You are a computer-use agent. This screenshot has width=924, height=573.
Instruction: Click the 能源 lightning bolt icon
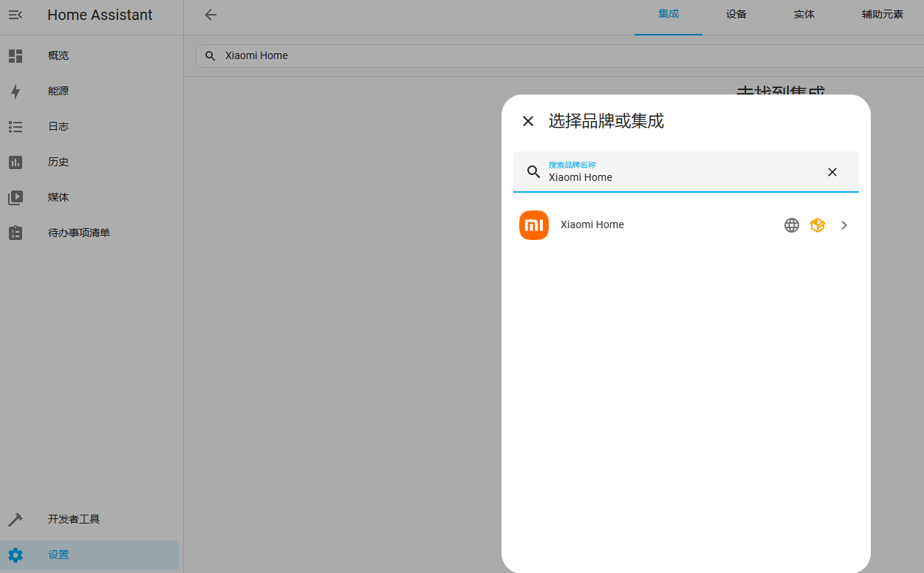coord(16,91)
